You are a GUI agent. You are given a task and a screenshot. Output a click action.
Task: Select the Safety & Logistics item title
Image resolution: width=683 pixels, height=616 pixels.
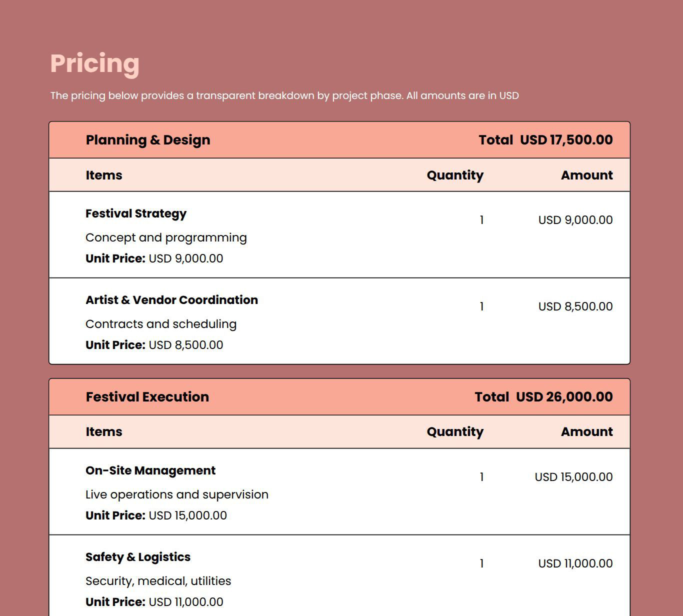pyautogui.click(x=137, y=557)
